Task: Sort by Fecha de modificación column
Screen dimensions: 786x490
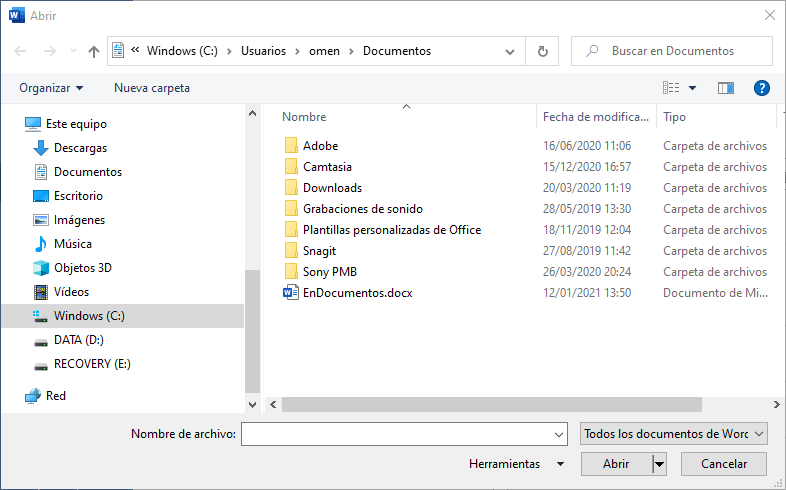Action: pos(596,117)
